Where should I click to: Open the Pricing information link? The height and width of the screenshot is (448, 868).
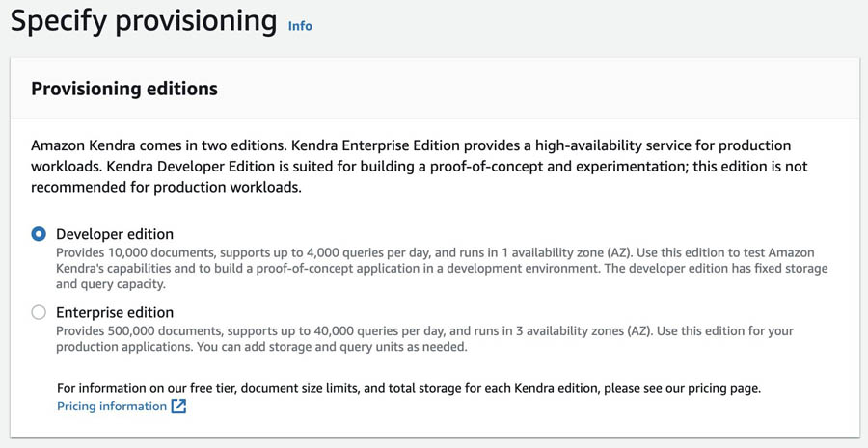pos(111,407)
